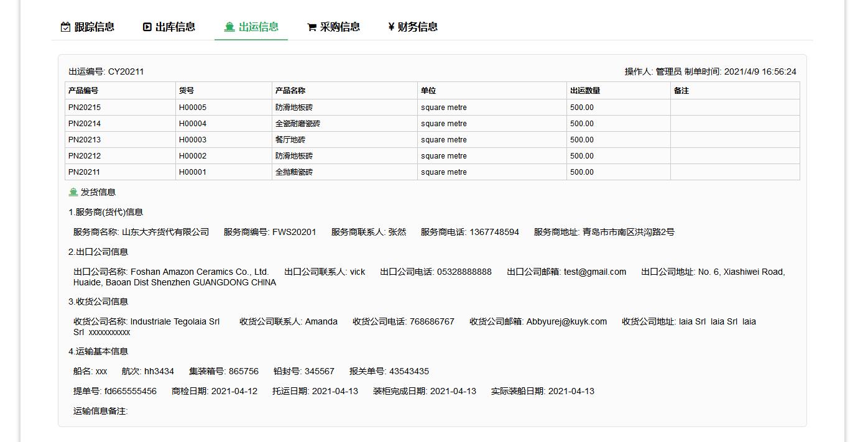868x442 pixels.
Task: Click the shipment number CY20211
Action: [127, 71]
